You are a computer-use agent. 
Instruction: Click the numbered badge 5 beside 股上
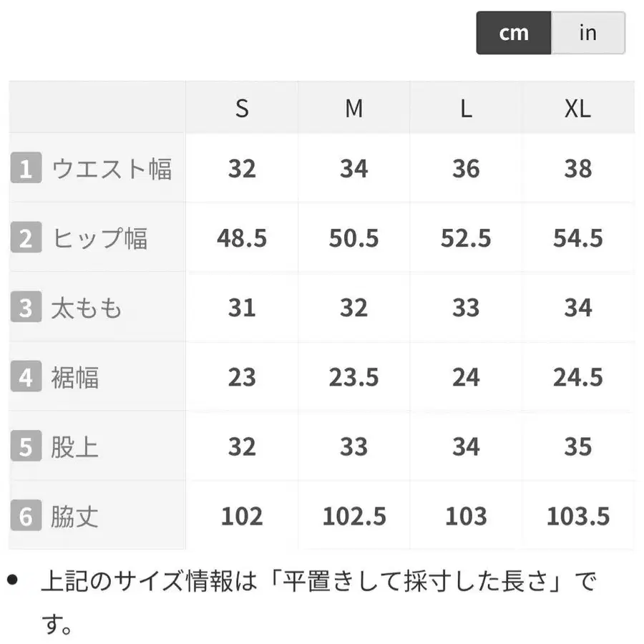(x=26, y=447)
